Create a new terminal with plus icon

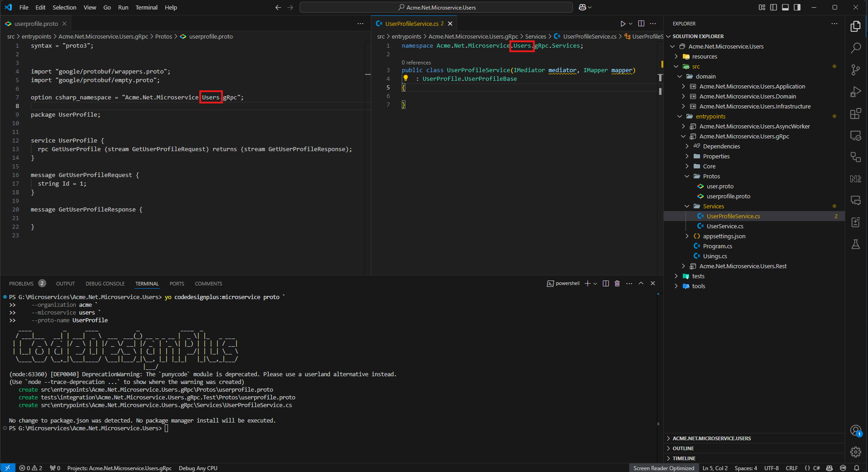(x=587, y=283)
